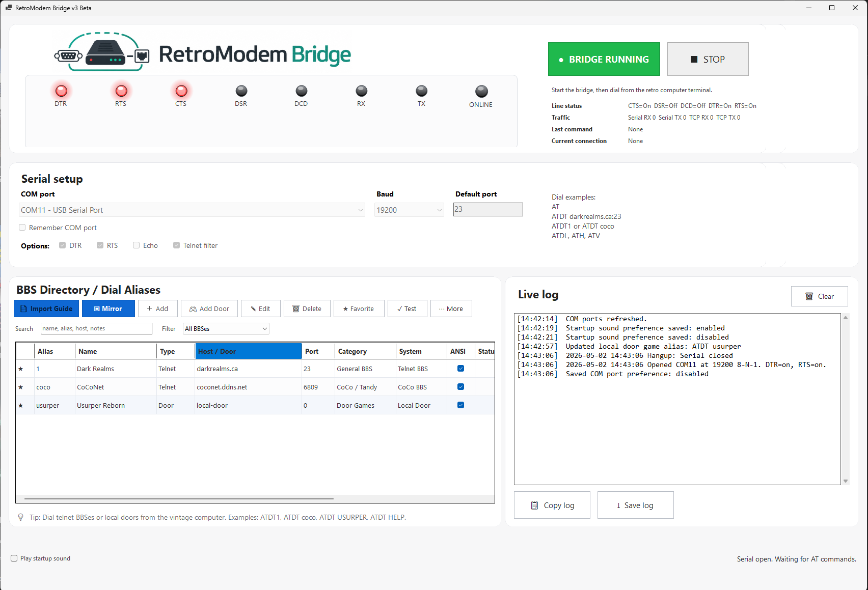Viewport: 868px width, 590px height.
Task: Clear the live log
Action: [x=820, y=296]
